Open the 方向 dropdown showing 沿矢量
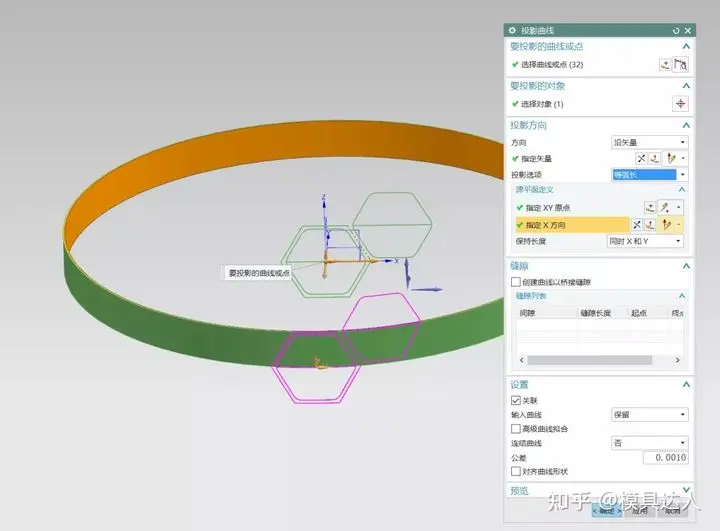720x531 pixels. tap(649, 142)
